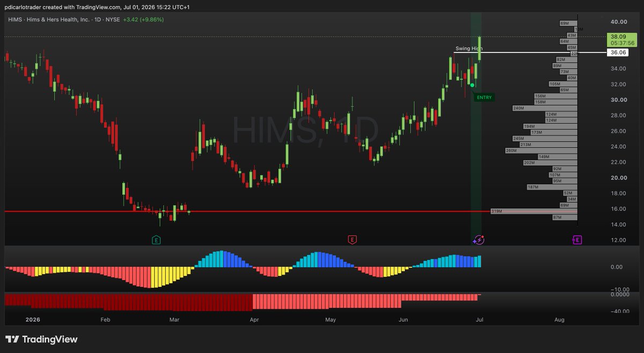644x353 pixels.
Task: Click the 173M volume profile bar
Action: pyautogui.click(x=554, y=133)
